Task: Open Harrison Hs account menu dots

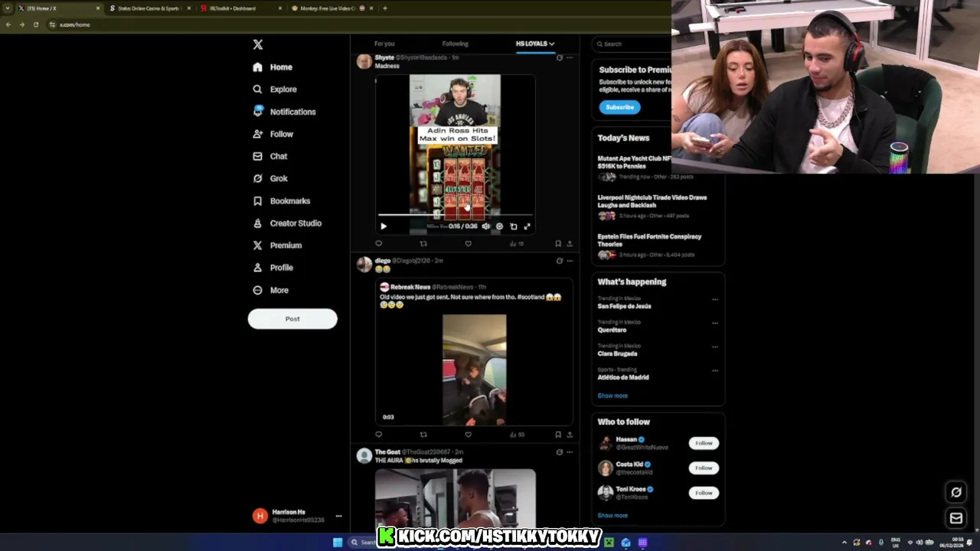Action: tap(338, 516)
